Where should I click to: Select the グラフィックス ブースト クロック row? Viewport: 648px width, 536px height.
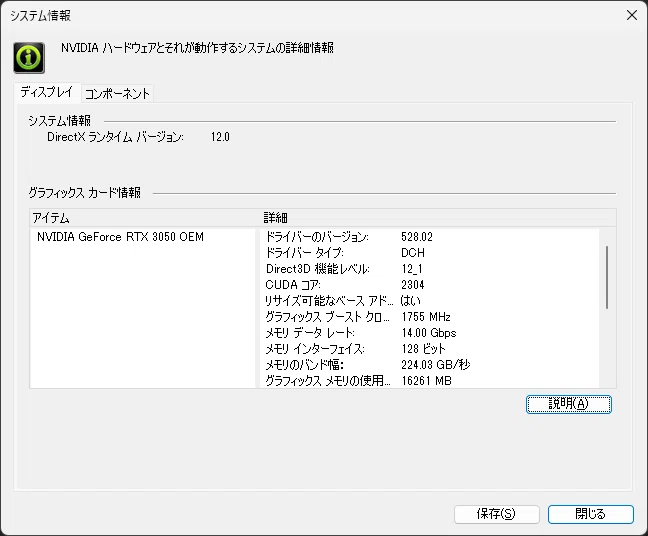[x=431, y=317]
